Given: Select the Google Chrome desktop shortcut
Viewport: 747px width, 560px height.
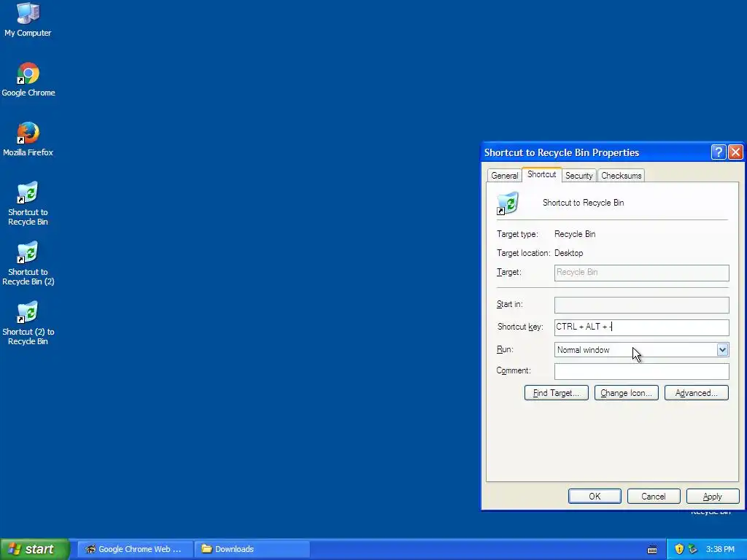Looking at the screenshot, I should click(28, 79).
